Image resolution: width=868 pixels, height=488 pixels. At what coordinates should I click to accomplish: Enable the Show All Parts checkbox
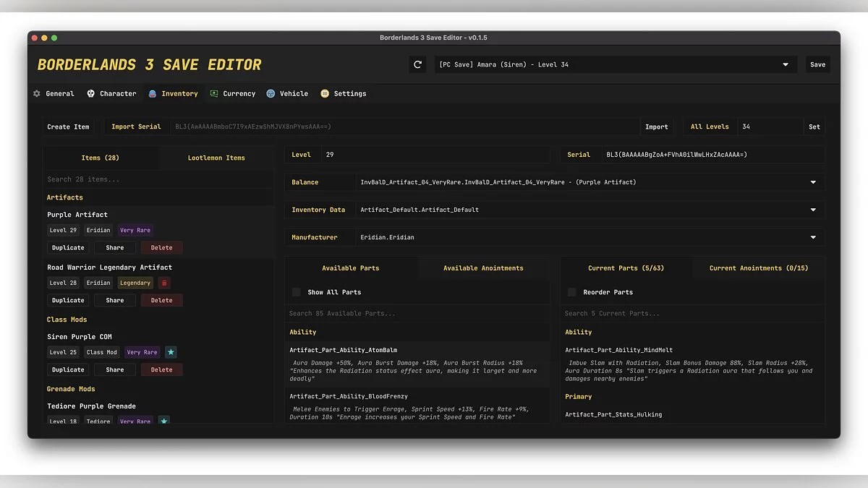(x=297, y=292)
